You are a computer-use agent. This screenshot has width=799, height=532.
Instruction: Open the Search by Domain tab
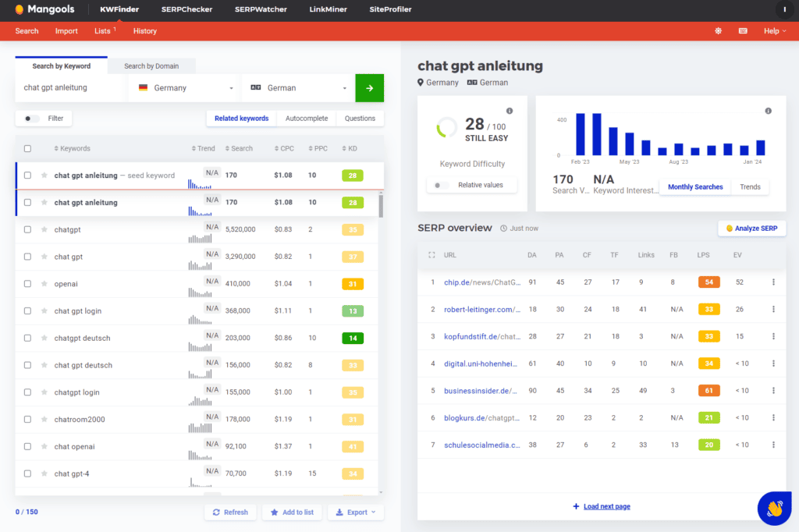tap(151, 66)
